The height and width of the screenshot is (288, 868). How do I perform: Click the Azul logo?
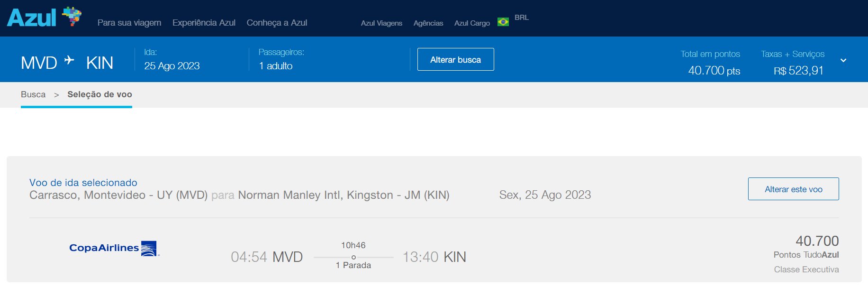(x=44, y=18)
